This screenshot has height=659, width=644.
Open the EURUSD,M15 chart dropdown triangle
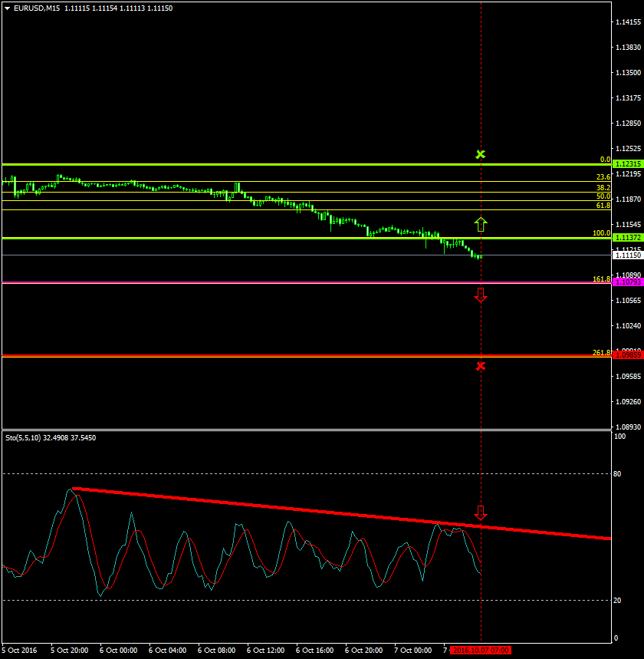(x=7, y=8)
